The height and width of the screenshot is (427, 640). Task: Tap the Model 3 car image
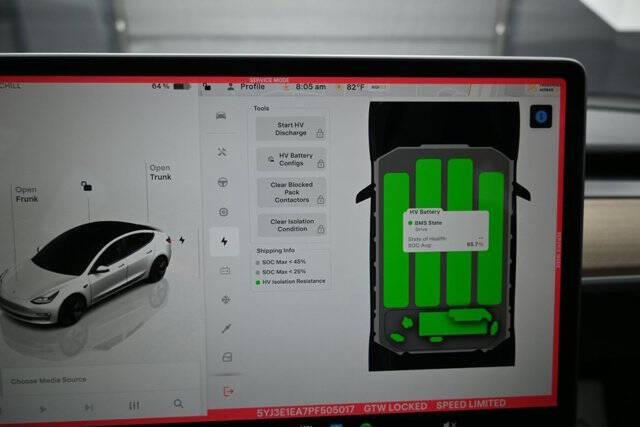point(86,272)
